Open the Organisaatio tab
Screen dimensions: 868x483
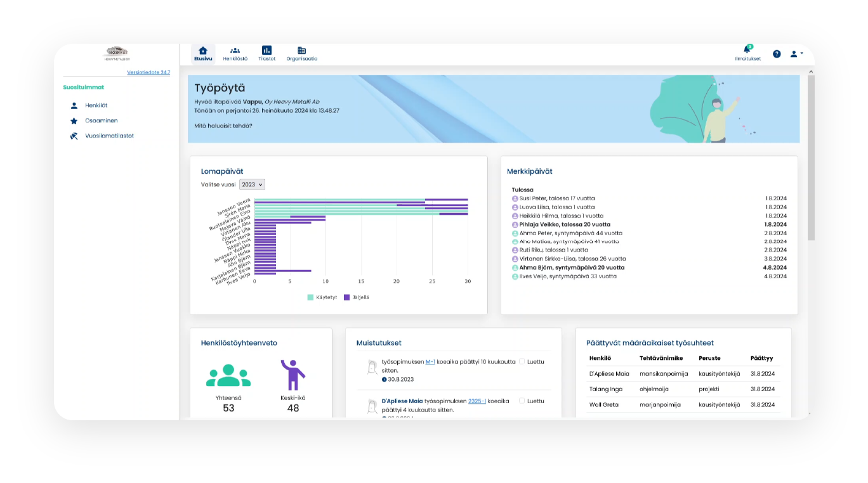[x=301, y=54]
